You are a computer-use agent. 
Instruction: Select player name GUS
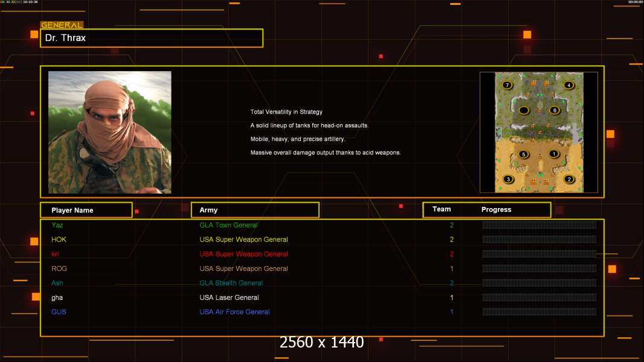(x=59, y=312)
